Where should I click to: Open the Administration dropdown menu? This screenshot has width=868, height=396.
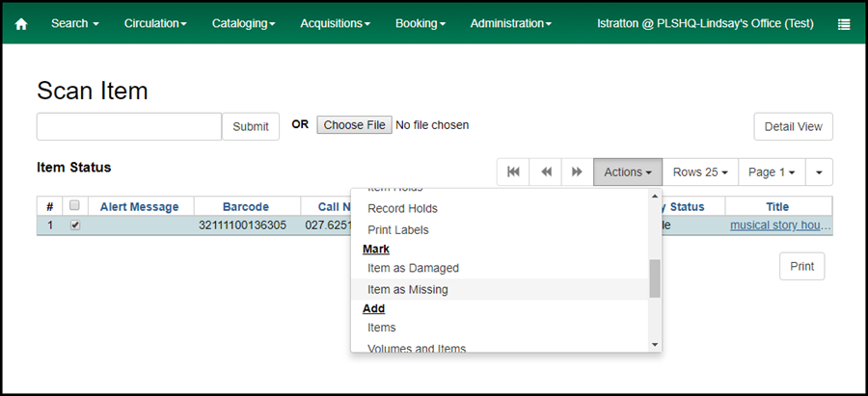[x=511, y=23]
